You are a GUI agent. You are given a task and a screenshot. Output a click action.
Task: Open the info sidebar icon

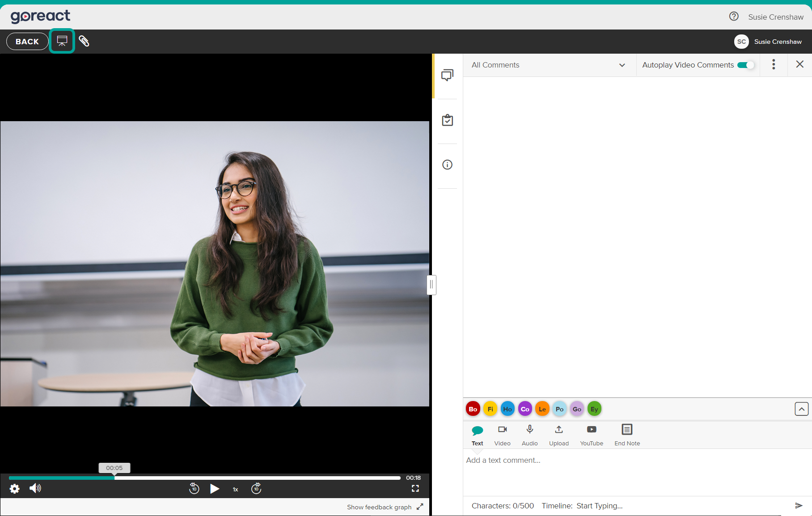tap(447, 165)
